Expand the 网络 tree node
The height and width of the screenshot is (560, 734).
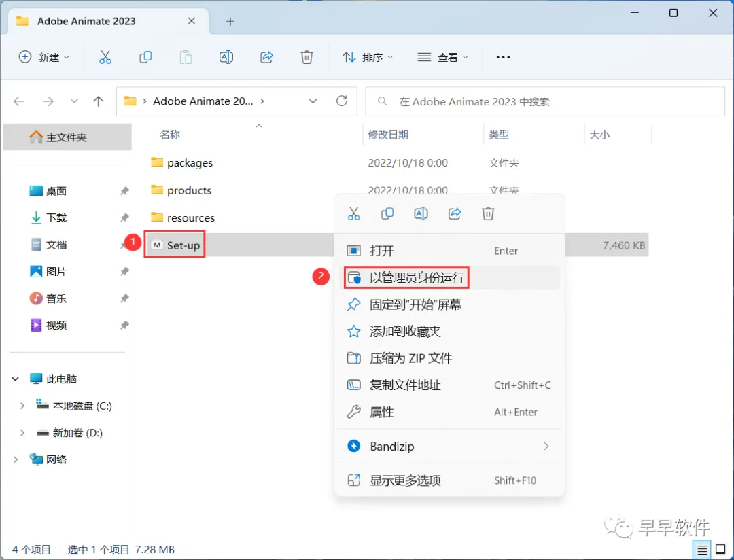click(16, 460)
